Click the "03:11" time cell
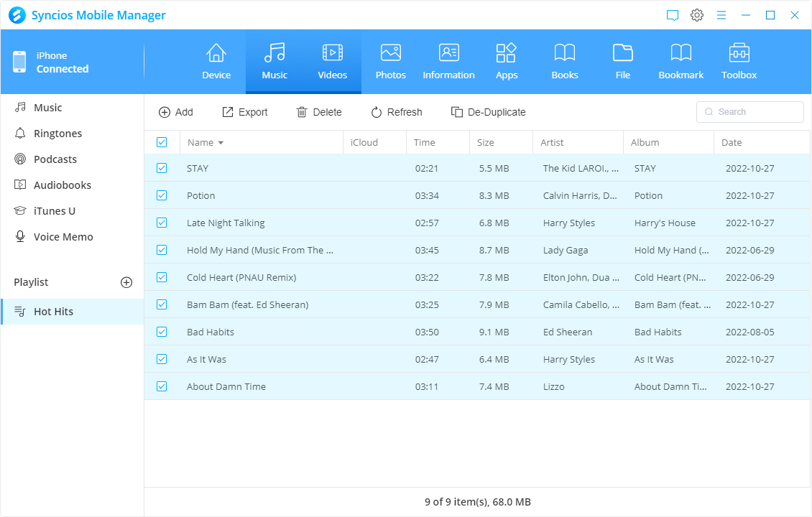The image size is (812, 517). pos(427,386)
